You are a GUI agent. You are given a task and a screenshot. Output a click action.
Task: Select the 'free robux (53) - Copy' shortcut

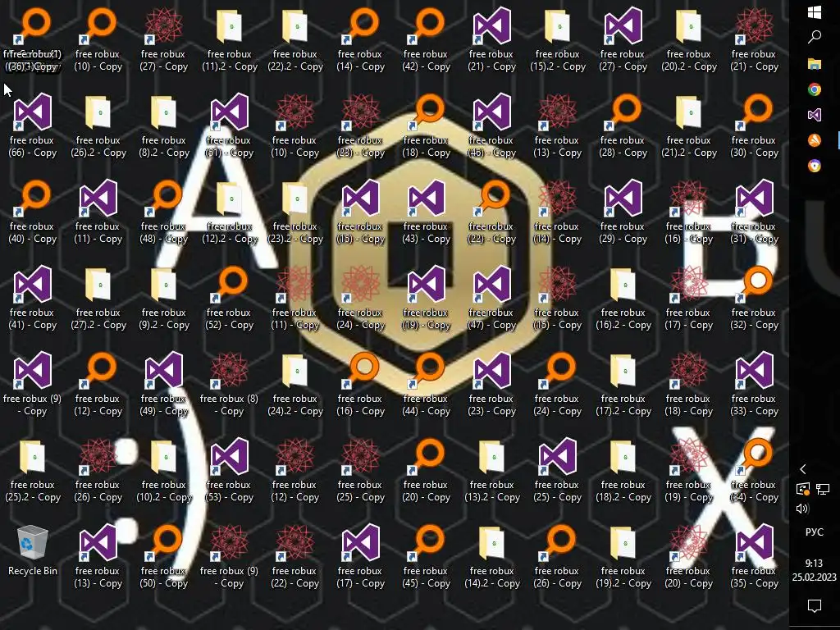click(x=230, y=471)
